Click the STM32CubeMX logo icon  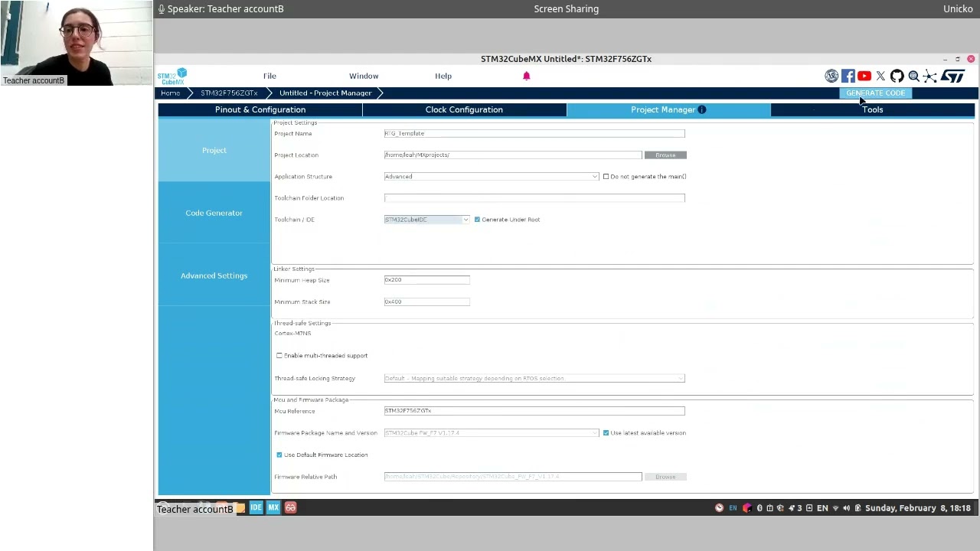[172, 76]
